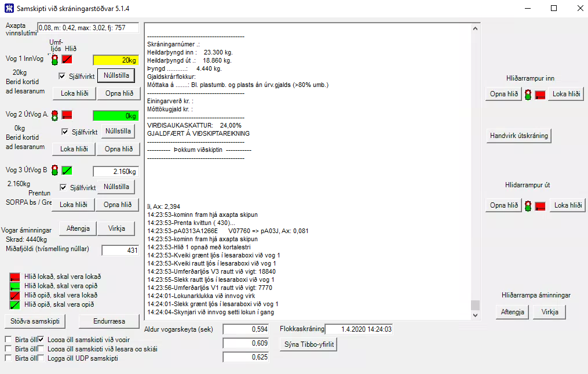Toggle the Sjálfvirkt checkbox for Vog 3

pyautogui.click(x=64, y=187)
